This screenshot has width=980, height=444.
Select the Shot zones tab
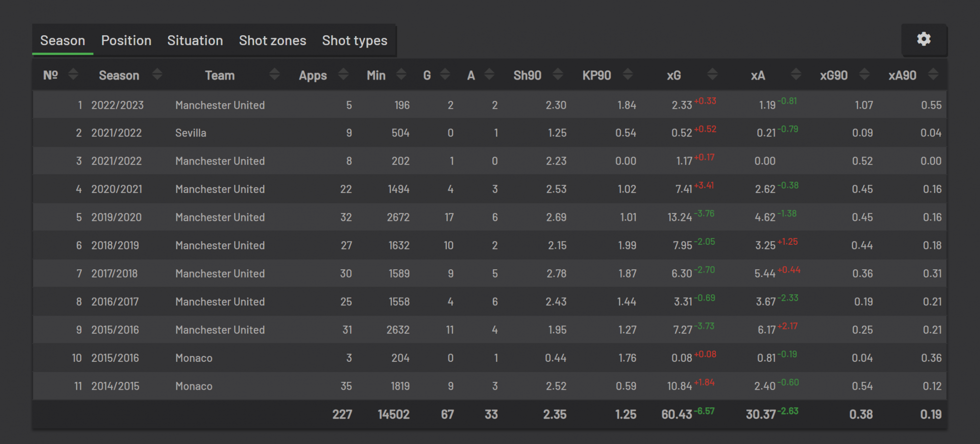click(272, 41)
